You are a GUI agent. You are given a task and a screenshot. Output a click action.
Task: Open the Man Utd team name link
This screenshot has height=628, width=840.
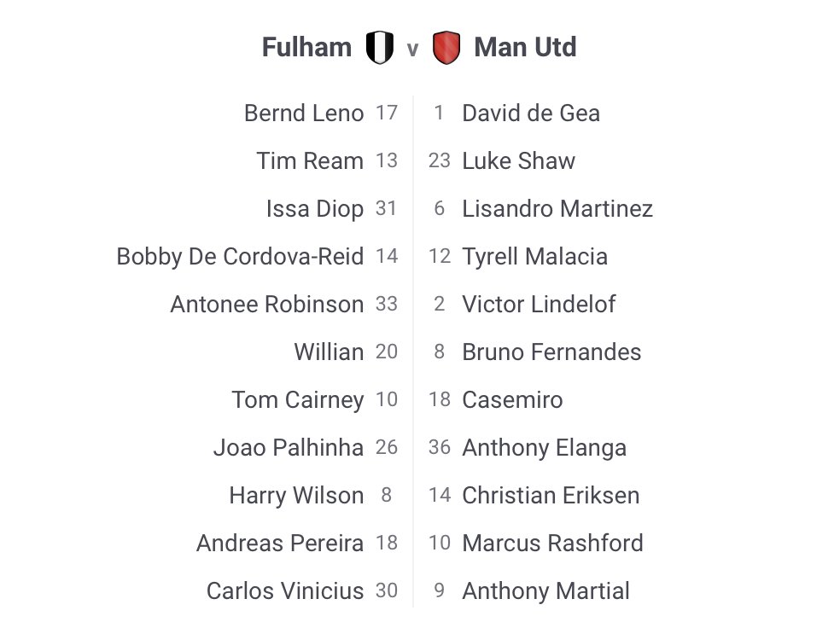tap(525, 48)
